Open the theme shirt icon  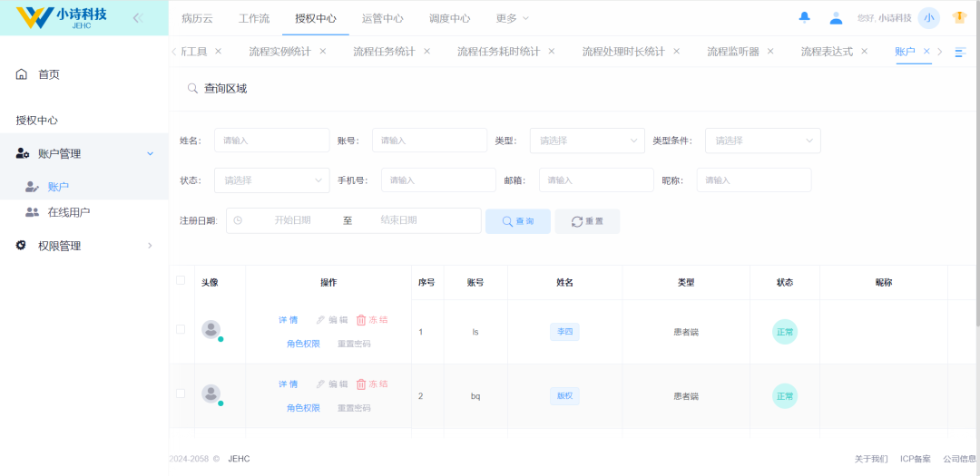pos(959,18)
